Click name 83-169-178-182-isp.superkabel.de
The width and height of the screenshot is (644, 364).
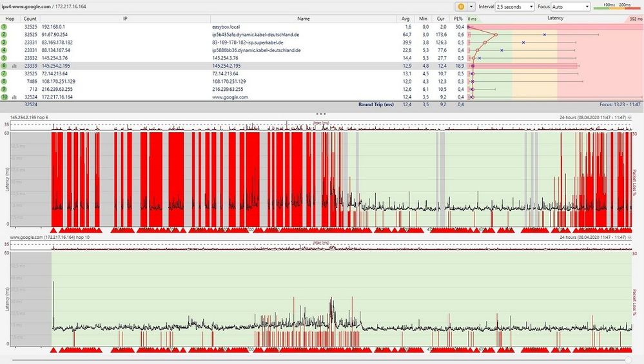[248, 43]
